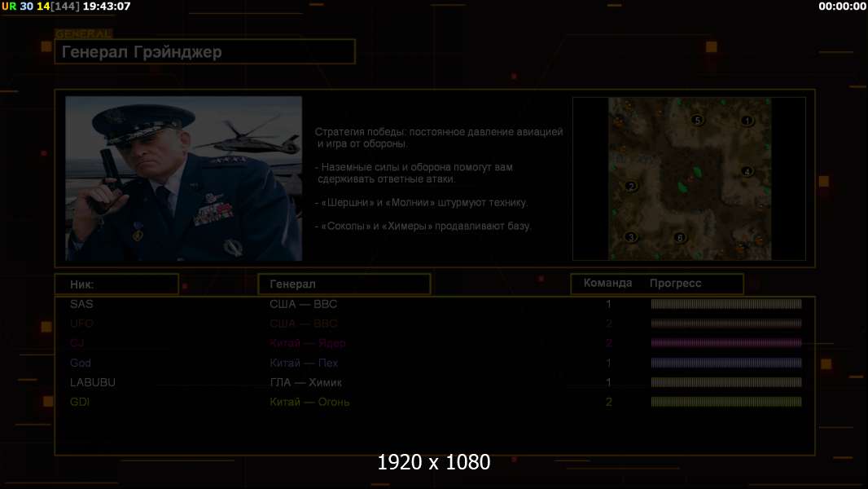Click start position 6 on the minimap
868x489 pixels.
click(x=680, y=238)
